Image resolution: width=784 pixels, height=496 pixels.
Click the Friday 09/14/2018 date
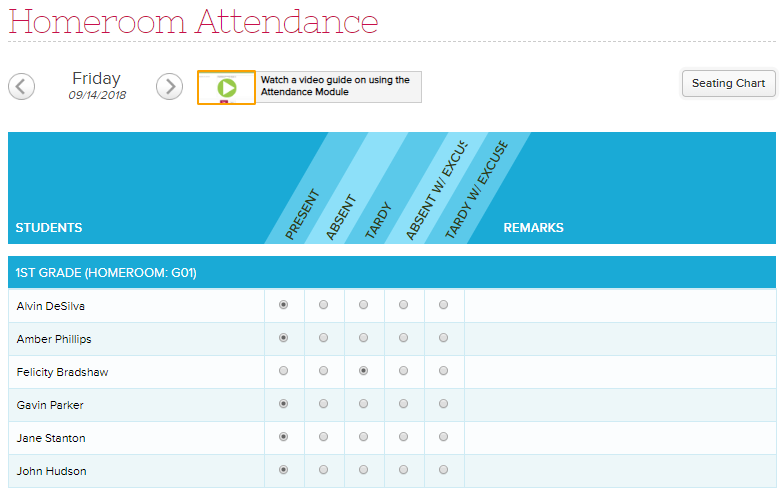click(x=96, y=85)
